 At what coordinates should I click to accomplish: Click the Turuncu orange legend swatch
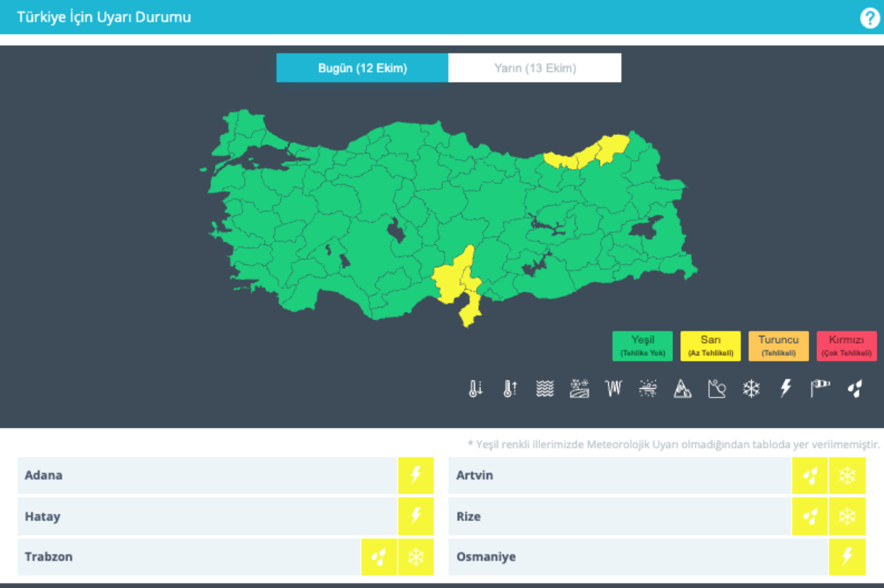coord(778,346)
